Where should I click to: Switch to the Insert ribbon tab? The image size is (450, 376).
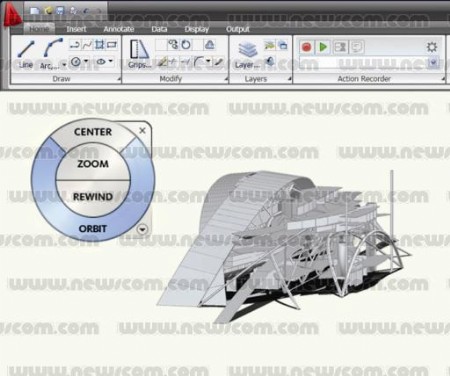point(76,29)
